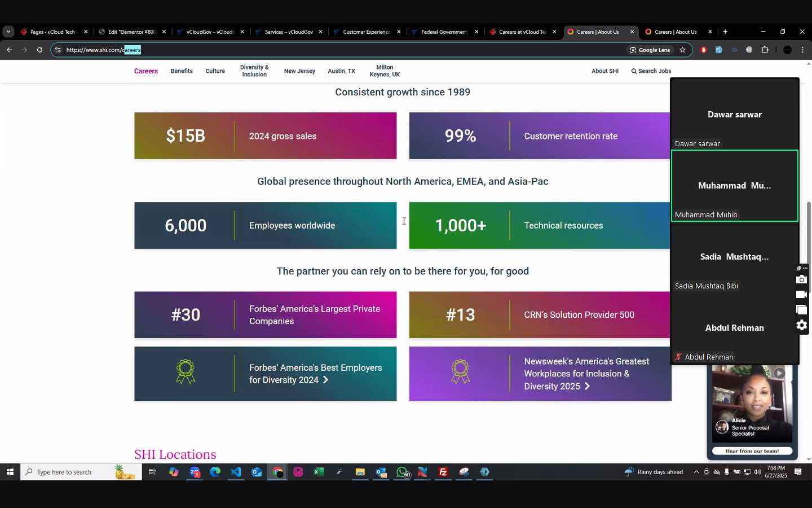Open the Chrome profile avatar
Image resolution: width=812 pixels, height=508 pixels.
coord(787,50)
